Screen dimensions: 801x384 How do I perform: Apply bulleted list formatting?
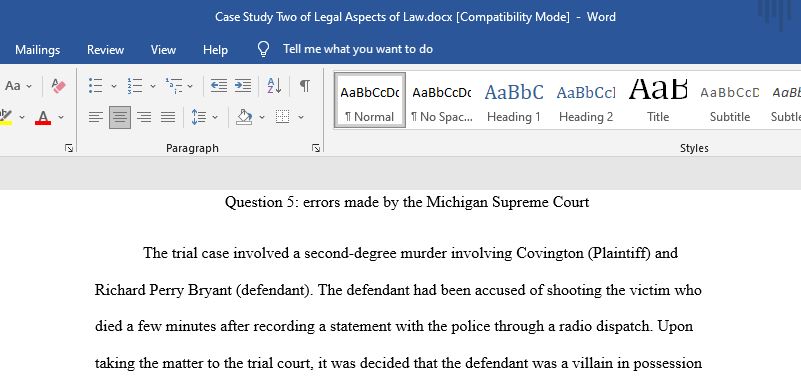(x=96, y=86)
